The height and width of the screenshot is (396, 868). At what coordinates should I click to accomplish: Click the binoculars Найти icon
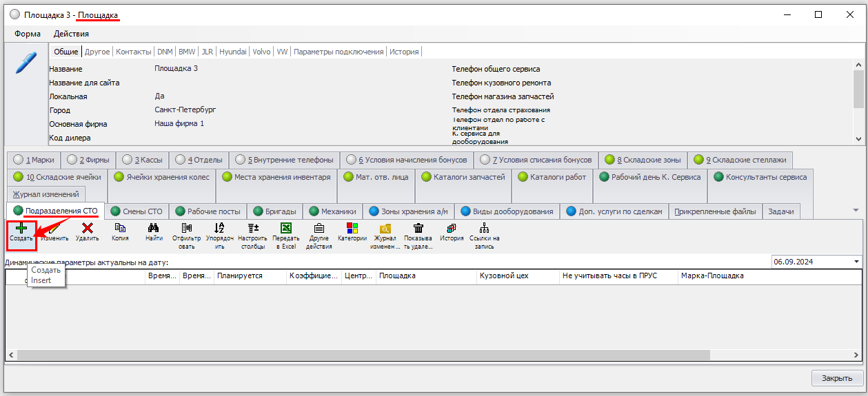point(154,228)
